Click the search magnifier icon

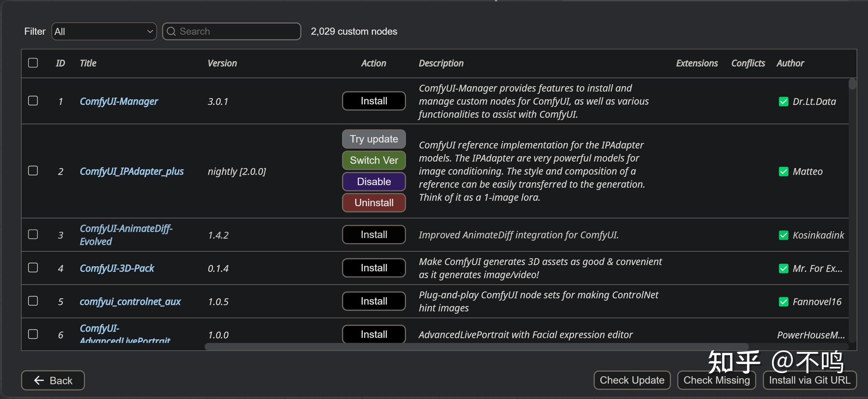[171, 31]
